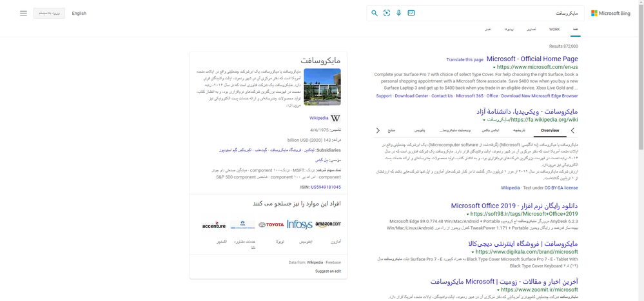This screenshot has height=301, width=644.
Task: Open the Amazon.com logo suggestion
Action: (328, 224)
